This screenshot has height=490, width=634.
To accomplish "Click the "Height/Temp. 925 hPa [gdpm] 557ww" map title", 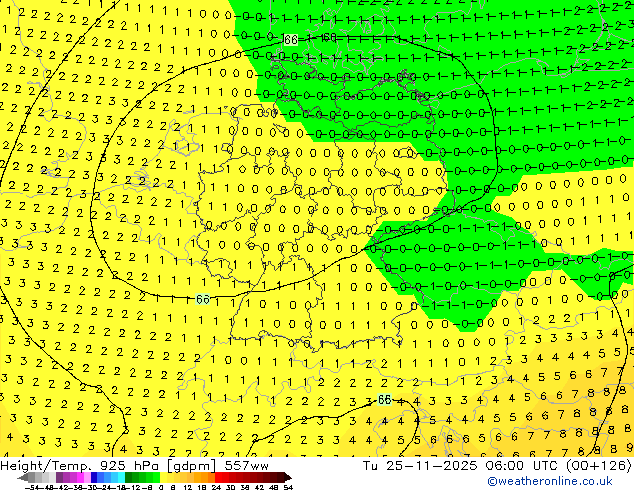I will pos(134,466).
